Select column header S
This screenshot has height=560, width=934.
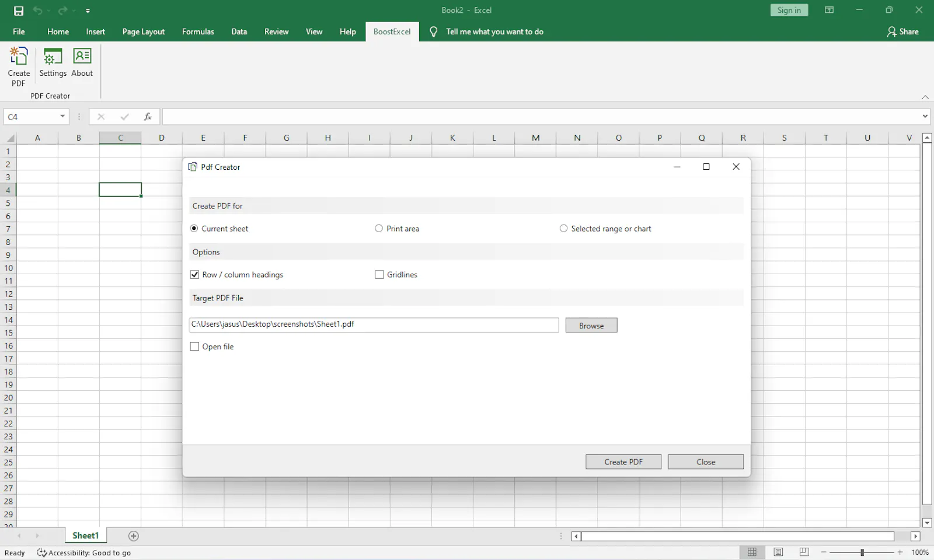[x=785, y=138]
